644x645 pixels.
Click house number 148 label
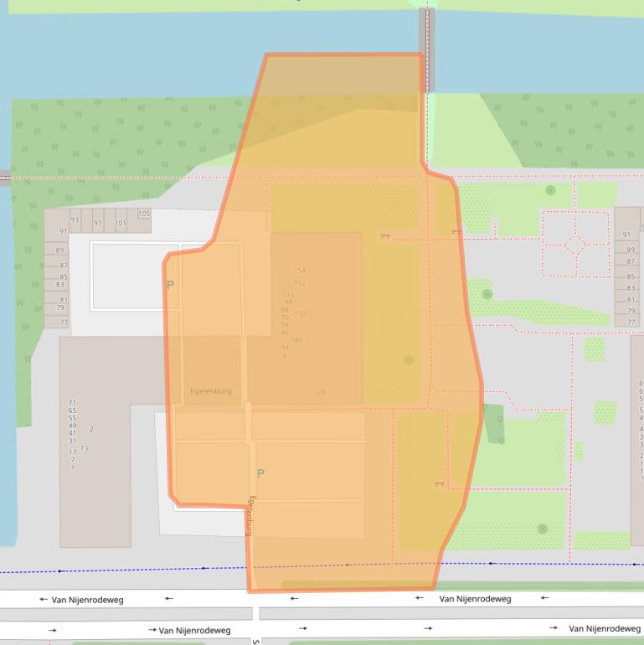pyautogui.click(x=296, y=339)
